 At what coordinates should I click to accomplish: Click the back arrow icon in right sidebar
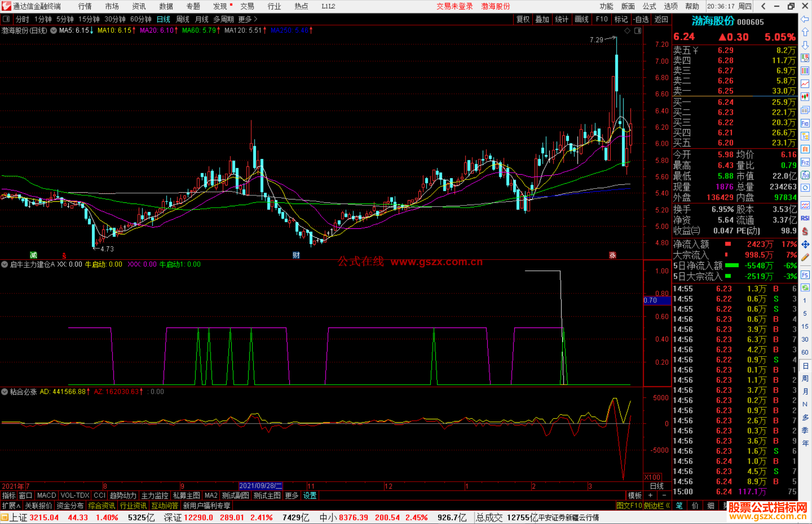(x=805, y=19)
